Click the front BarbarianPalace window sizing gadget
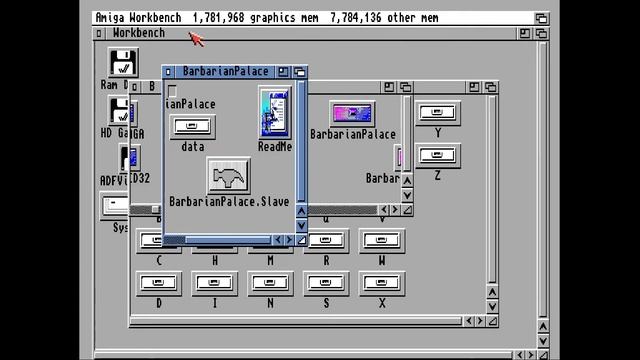This screenshot has width=640, height=360. click(x=301, y=240)
